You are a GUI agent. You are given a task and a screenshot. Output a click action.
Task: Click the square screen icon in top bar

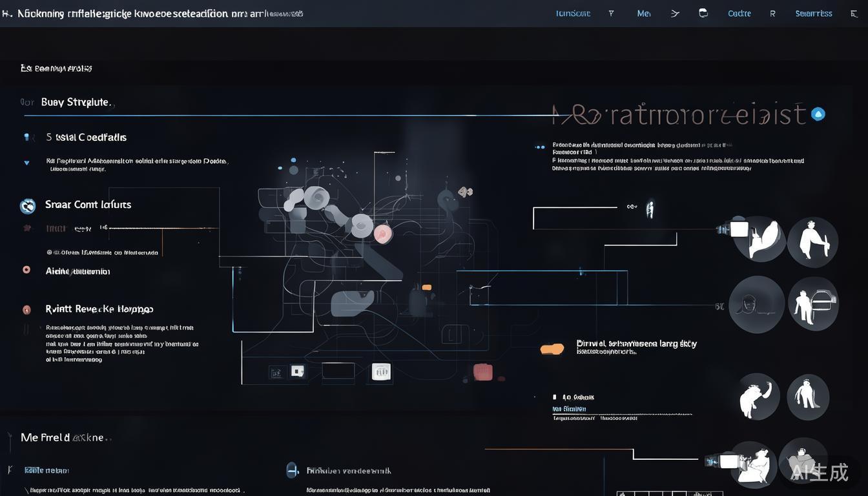click(703, 13)
